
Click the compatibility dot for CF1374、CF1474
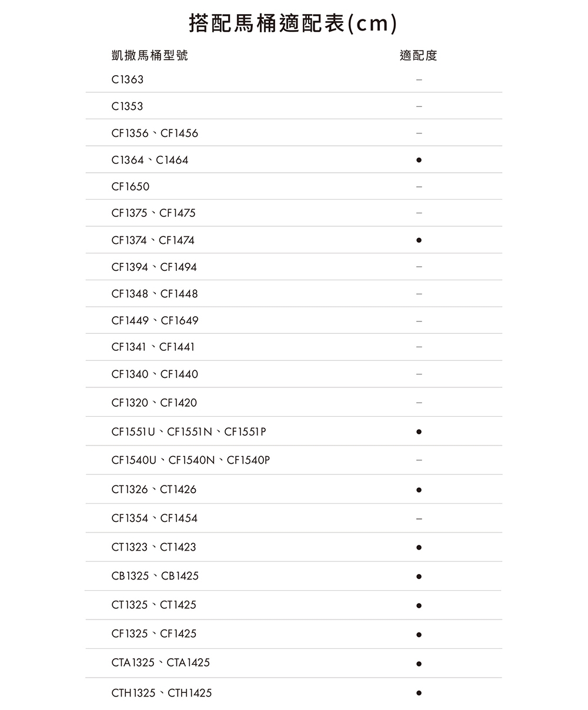click(x=418, y=240)
